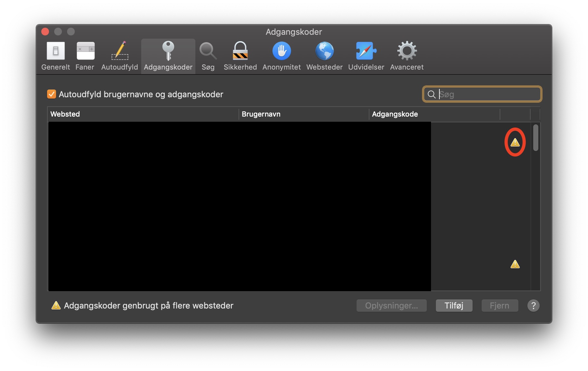Close the Adgangskoder window

click(x=45, y=32)
